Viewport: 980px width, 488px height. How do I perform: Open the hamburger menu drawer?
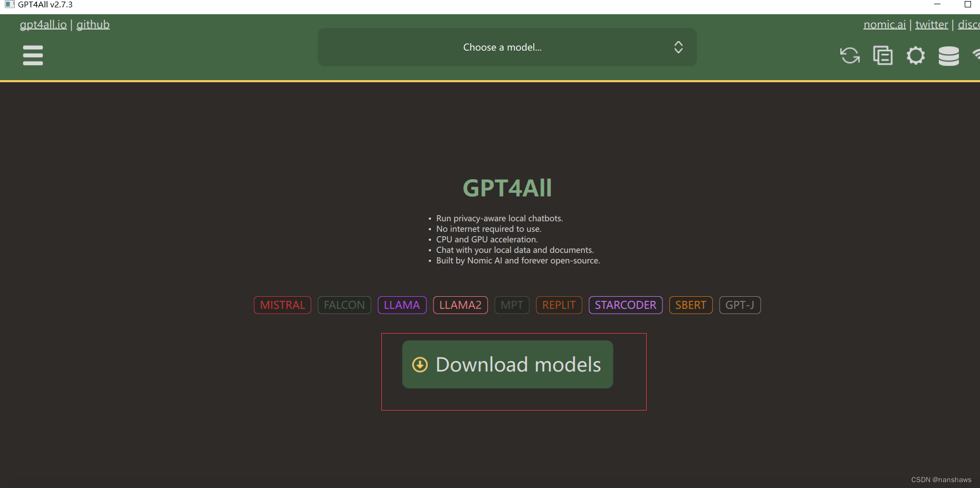coord(33,55)
